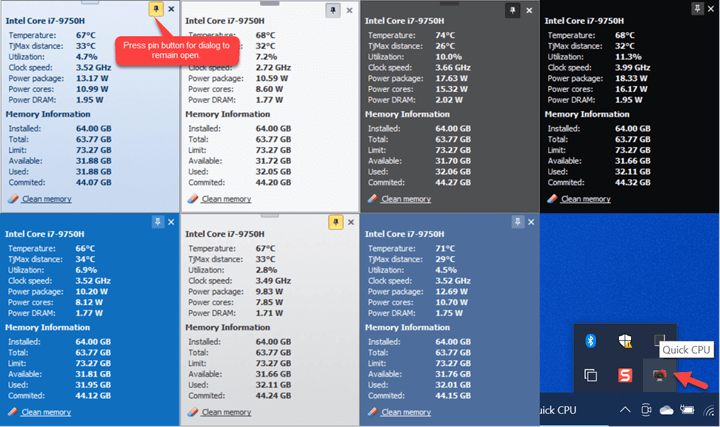Select the 15.32 W power cores value
The height and width of the screenshot is (427, 720).
pyautogui.click(x=451, y=89)
